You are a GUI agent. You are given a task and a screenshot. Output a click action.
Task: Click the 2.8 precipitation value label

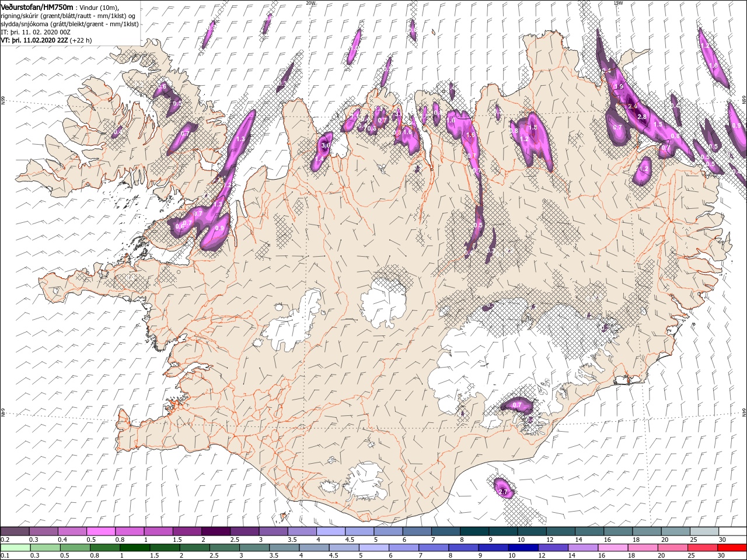(x=642, y=117)
